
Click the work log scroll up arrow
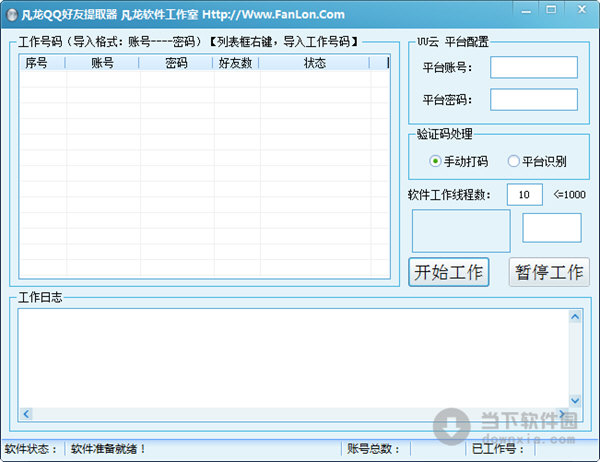click(575, 317)
